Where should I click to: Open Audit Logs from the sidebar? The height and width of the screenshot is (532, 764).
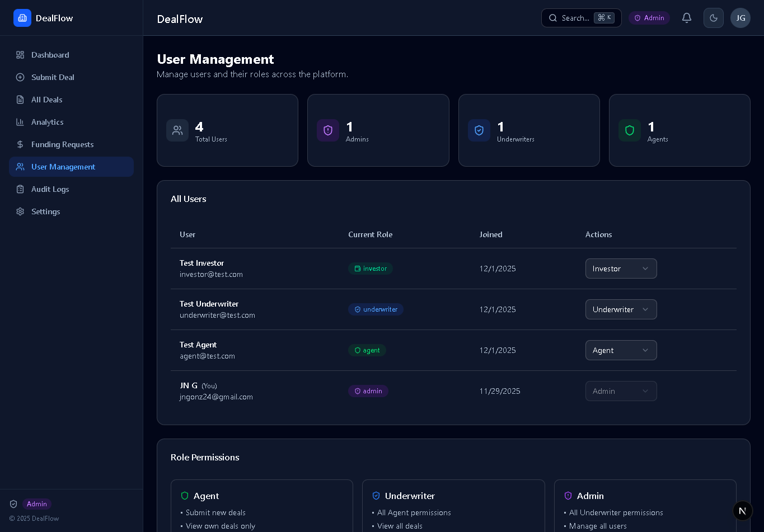(x=50, y=189)
